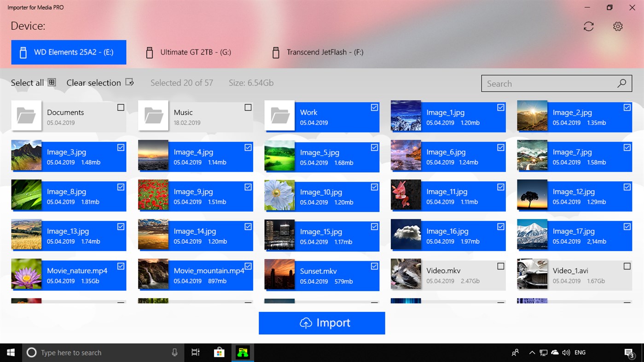Screen dimensions: 644x362
Task: Check the Documents folder checkbox
Action: click(121, 107)
